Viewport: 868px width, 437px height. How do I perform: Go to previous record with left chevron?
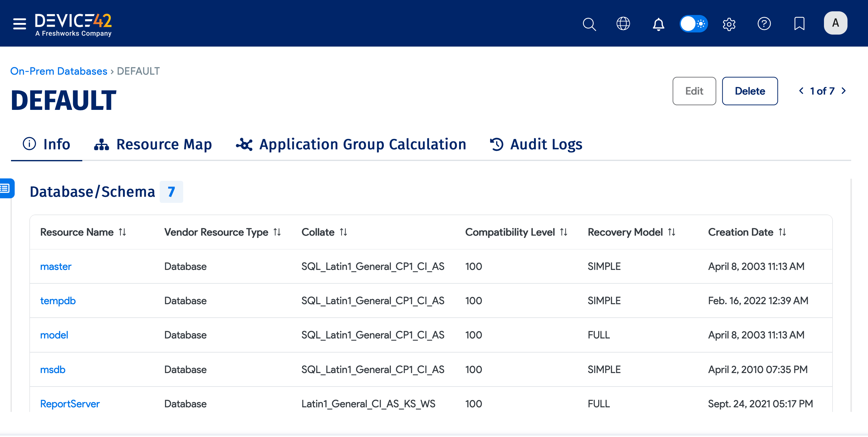point(802,91)
